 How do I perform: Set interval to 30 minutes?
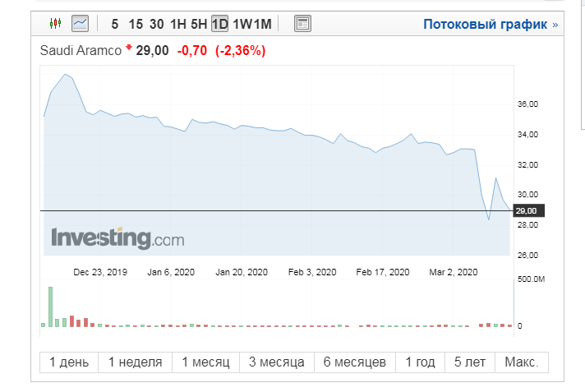coord(156,25)
